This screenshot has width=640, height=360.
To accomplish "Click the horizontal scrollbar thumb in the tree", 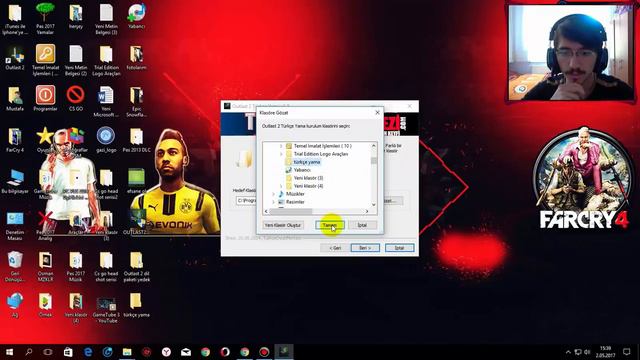I will [x=291, y=211].
